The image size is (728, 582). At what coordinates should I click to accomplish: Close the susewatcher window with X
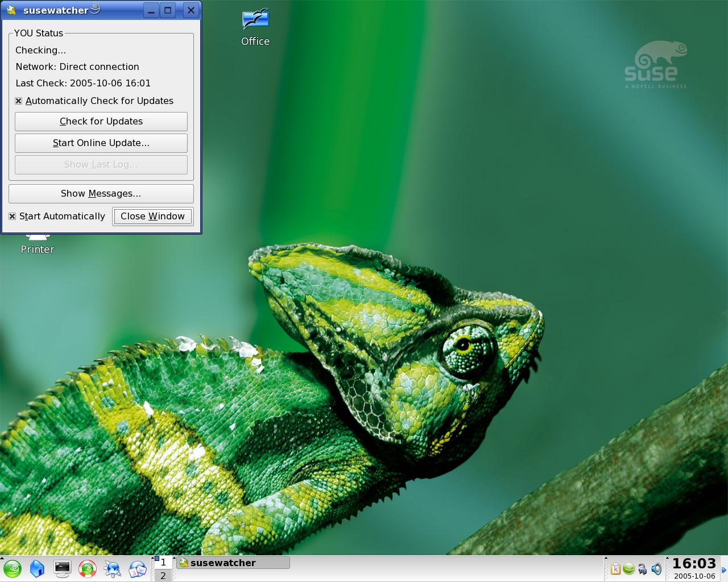pos(191,10)
